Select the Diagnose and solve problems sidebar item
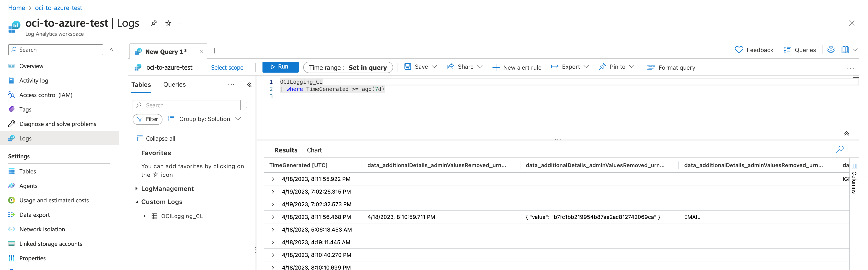This screenshot has height=270, width=868. pos(57,123)
